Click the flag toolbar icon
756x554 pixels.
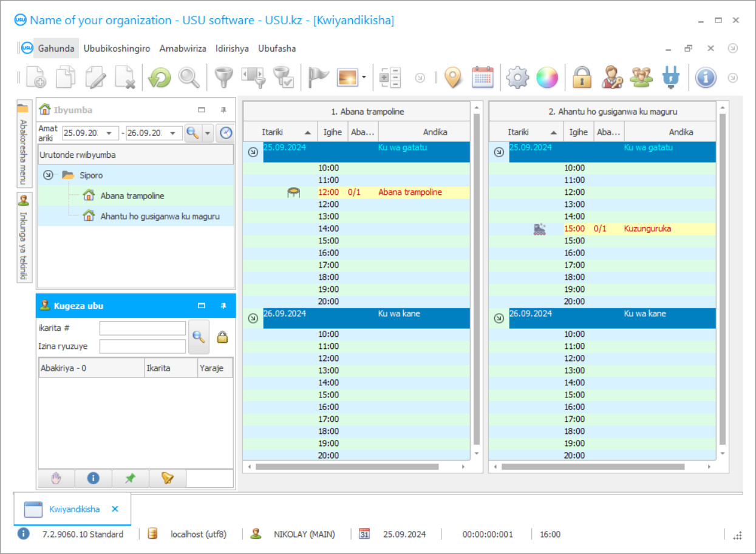(x=318, y=78)
